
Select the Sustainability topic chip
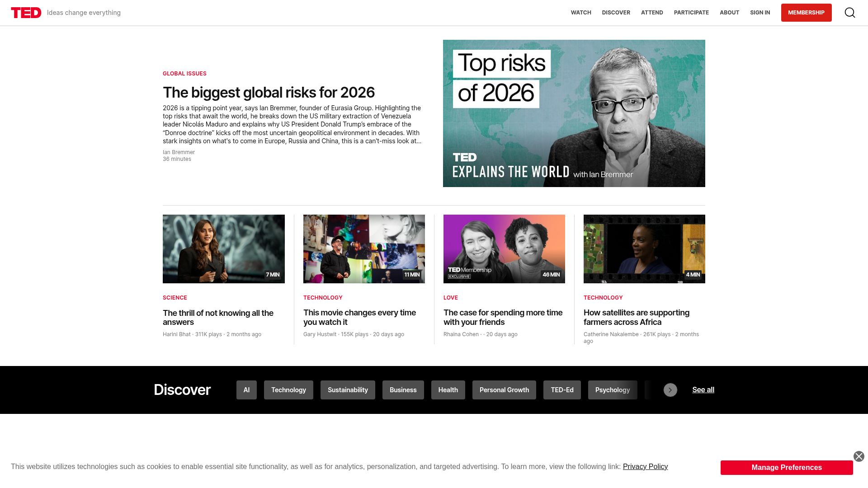click(348, 390)
